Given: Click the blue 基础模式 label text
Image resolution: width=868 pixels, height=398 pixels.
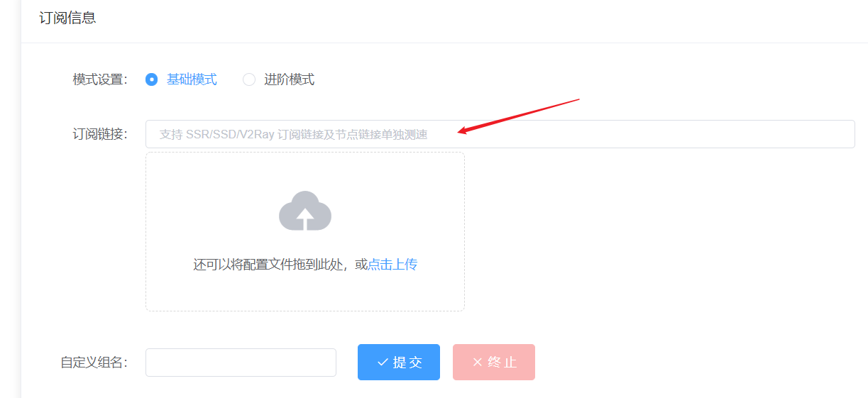Looking at the screenshot, I should (192, 79).
